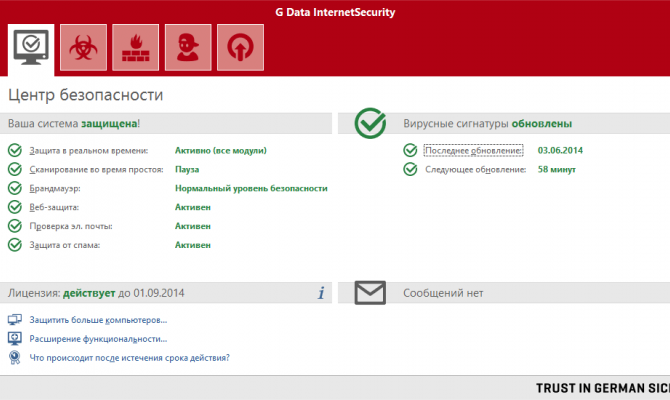
Task: Click checkmark icon next to Сканирование во время простоя
Action: [x=15, y=169]
